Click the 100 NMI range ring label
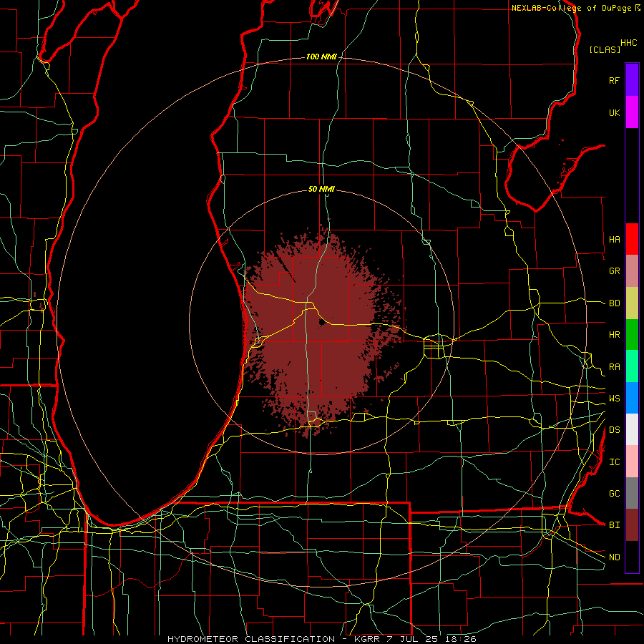The height and width of the screenshot is (644, 644). click(321, 57)
